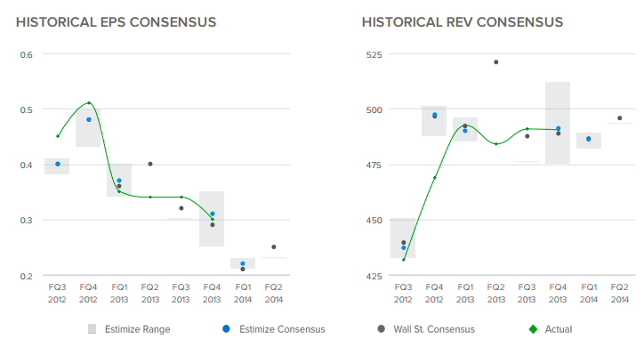The width and height of the screenshot is (644, 347).
Task: Click gray Wall St. dot for REV FQ2 2013
Action: 496,62
